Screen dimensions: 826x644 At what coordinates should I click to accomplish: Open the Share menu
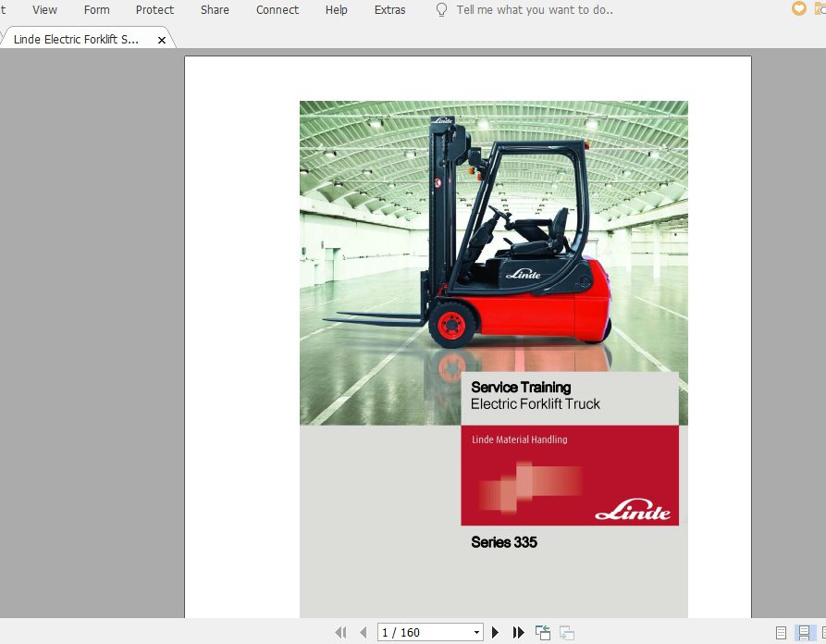click(215, 10)
